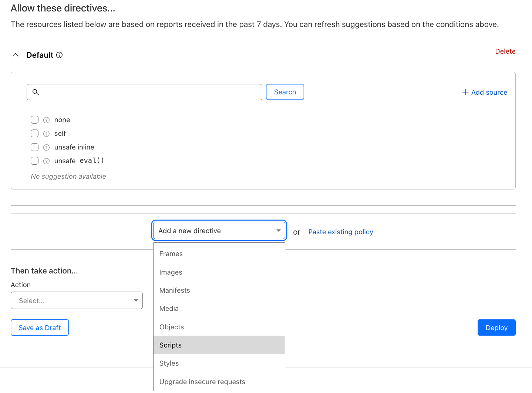Click the magnifier icon in search box
Screen dimensions: 532x393
[36, 92]
